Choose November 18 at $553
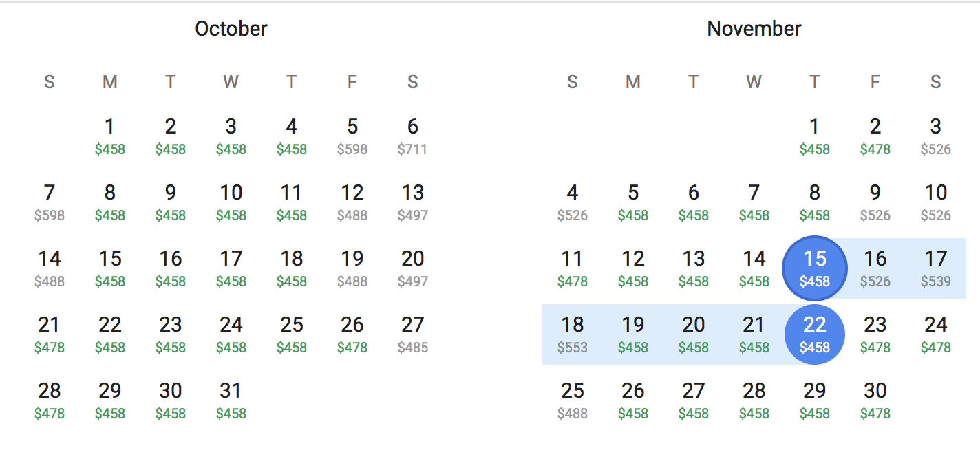 (572, 334)
